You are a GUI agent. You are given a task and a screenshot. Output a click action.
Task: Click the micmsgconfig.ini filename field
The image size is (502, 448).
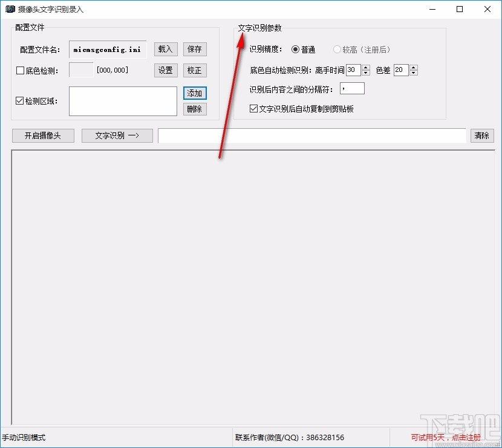[x=107, y=49]
